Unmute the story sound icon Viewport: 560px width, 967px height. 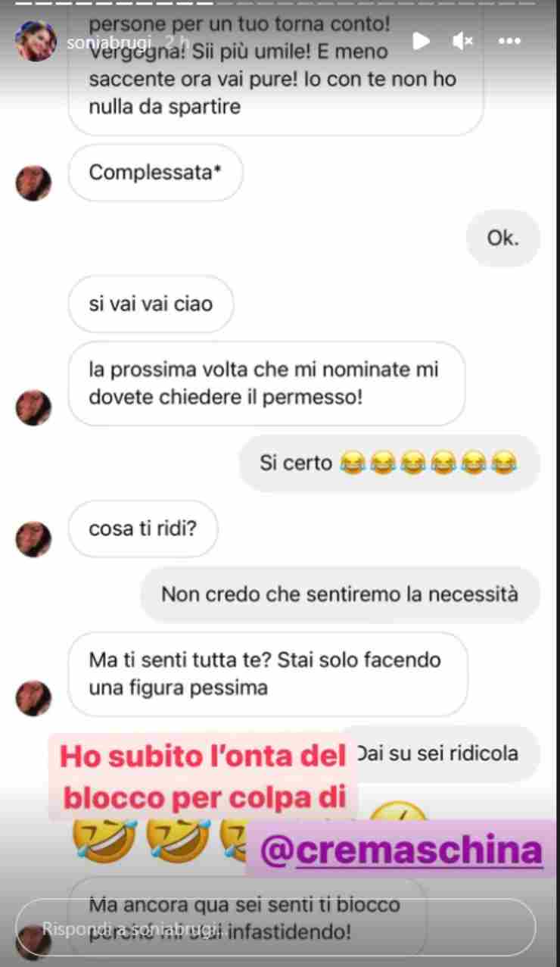pos(462,41)
